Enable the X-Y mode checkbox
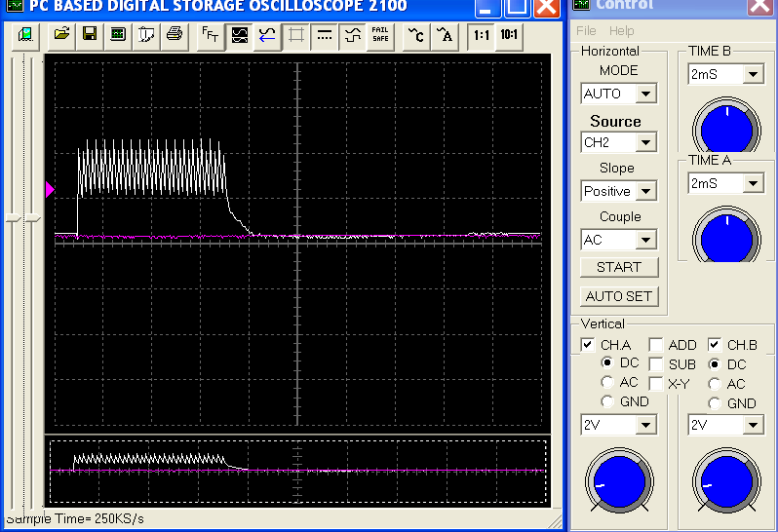Screen dimensions: 778x532 pyautogui.click(x=656, y=384)
